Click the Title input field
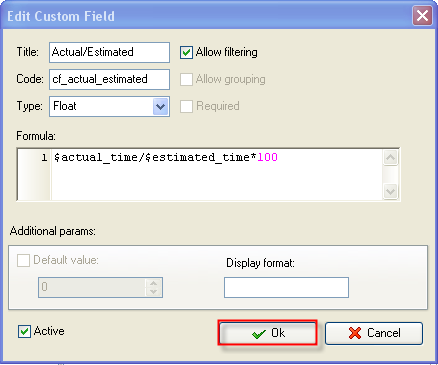Image resolution: width=438 pixels, height=365 pixels. [109, 52]
